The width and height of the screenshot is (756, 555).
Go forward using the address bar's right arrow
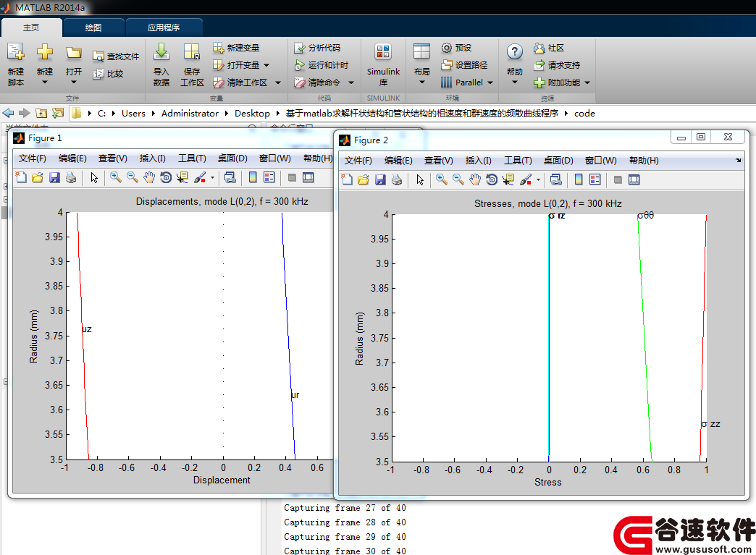pos(24,113)
